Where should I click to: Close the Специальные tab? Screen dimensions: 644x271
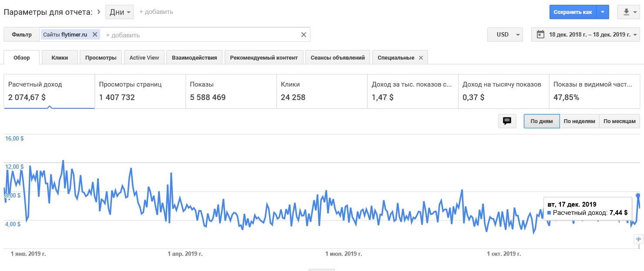point(421,57)
